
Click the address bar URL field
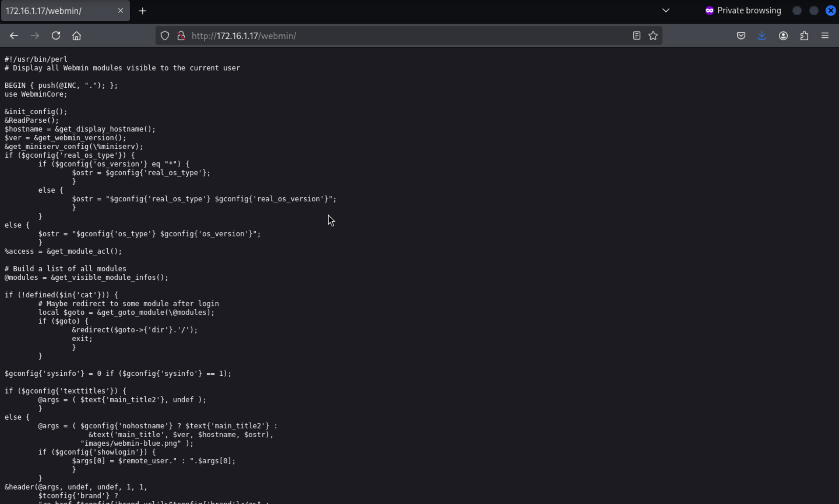(374, 36)
